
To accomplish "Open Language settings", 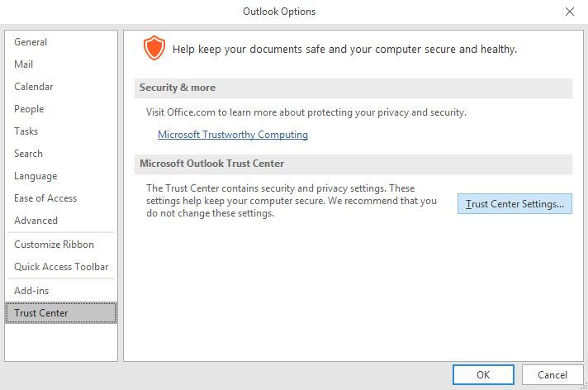I will coord(36,176).
